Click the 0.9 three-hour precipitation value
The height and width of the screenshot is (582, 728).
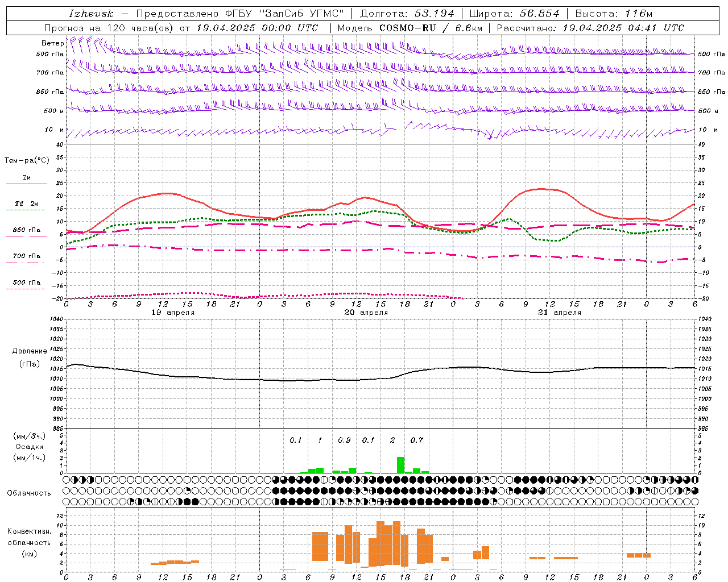344,440
